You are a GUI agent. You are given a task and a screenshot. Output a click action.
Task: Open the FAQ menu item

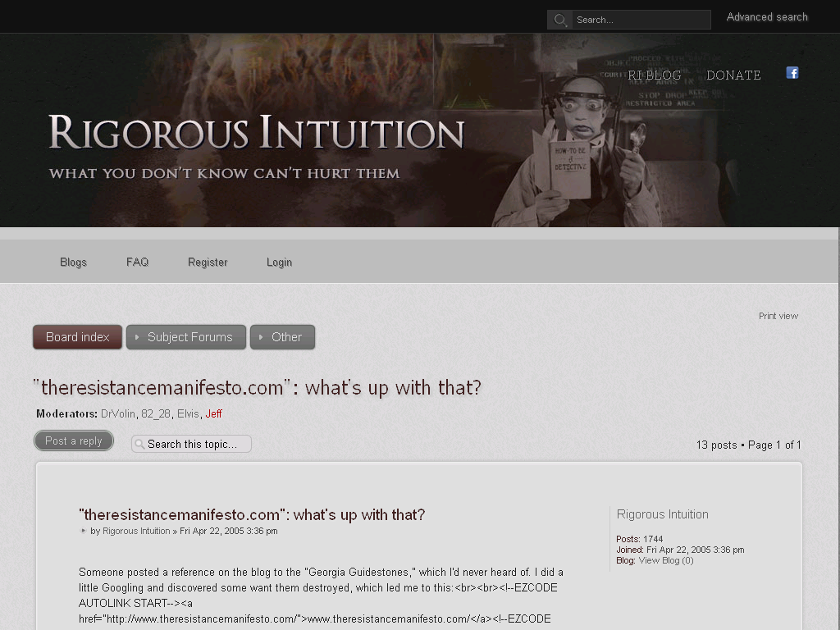(137, 262)
